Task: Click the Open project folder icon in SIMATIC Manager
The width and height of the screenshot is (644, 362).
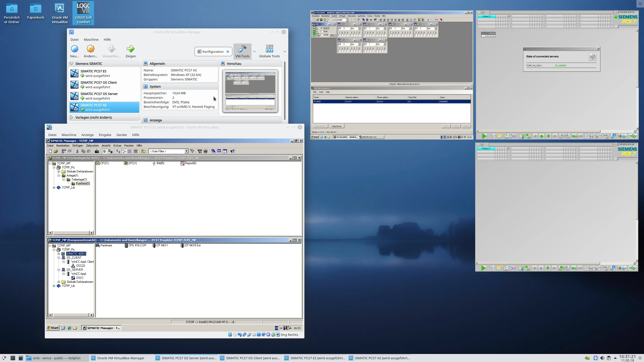Action: (56, 151)
